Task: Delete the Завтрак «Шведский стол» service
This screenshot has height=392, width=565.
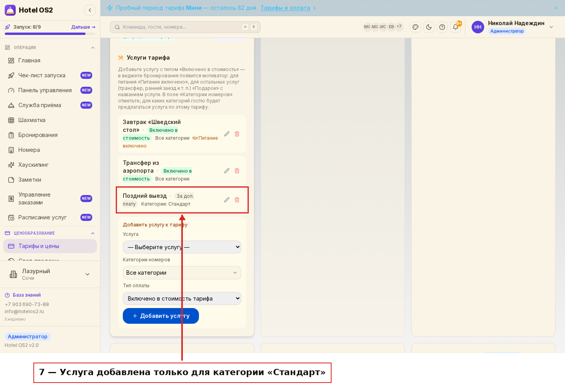Action: click(x=237, y=134)
